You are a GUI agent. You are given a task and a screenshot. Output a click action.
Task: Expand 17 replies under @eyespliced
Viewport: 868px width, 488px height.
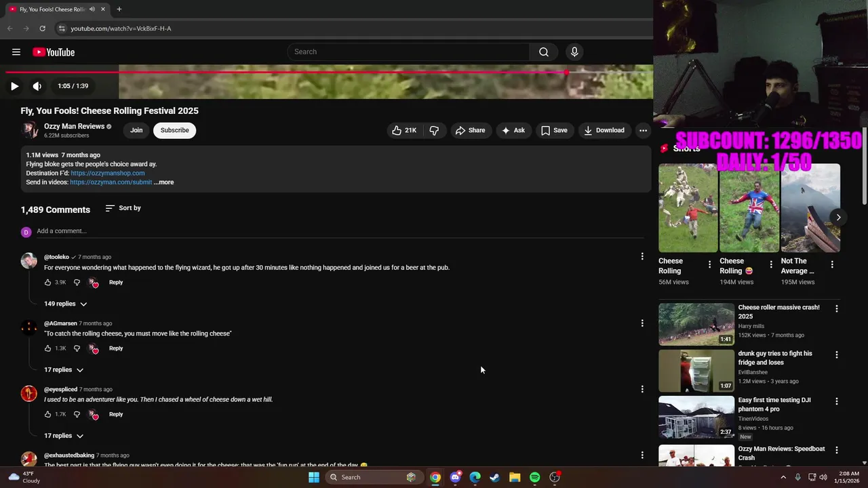click(x=64, y=436)
